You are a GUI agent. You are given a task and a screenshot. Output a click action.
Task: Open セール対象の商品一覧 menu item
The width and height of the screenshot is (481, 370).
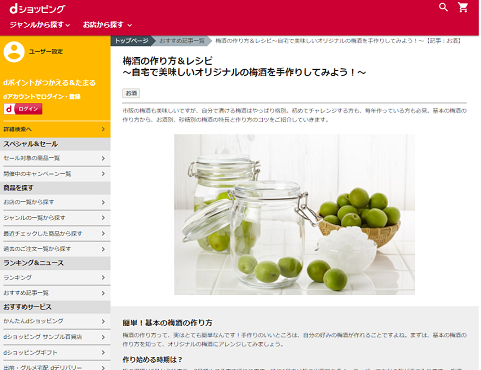[x=55, y=158]
